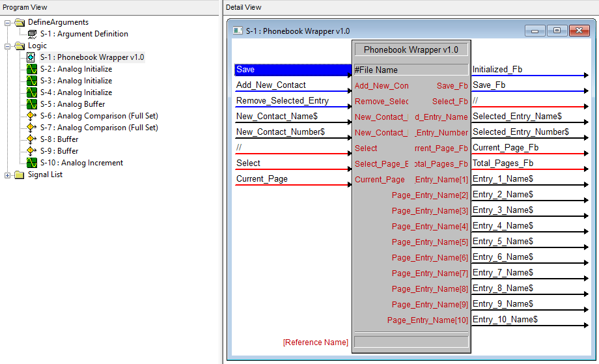Click the Save input signal field
Viewport: 599px width, 364px height.
[x=292, y=70]
